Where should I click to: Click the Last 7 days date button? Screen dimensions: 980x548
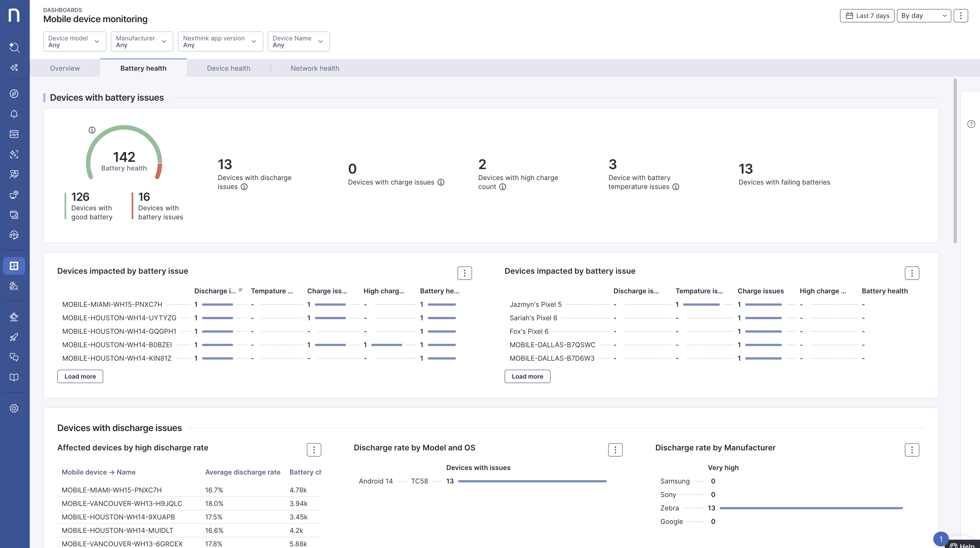[867, 16]
